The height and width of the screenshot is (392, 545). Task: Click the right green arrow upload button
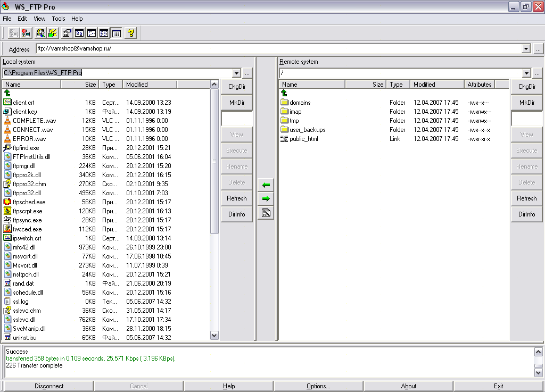tap(266, 199)
